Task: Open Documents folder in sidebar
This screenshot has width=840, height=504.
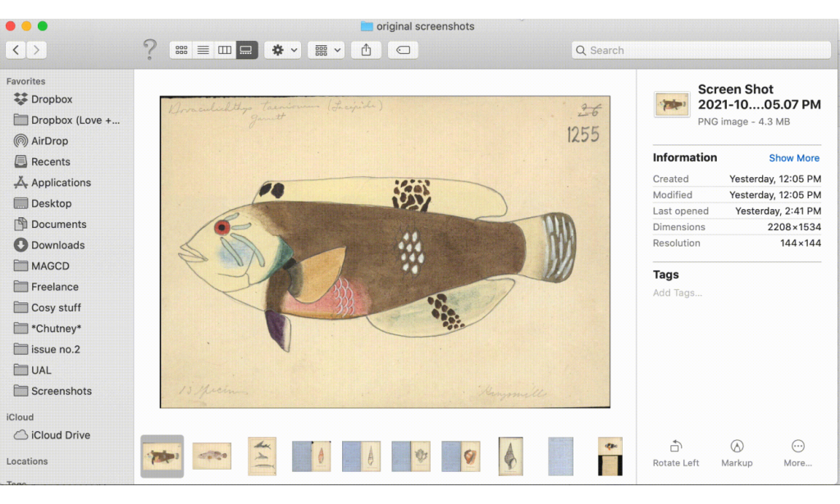Action: [x=50, y=225]
